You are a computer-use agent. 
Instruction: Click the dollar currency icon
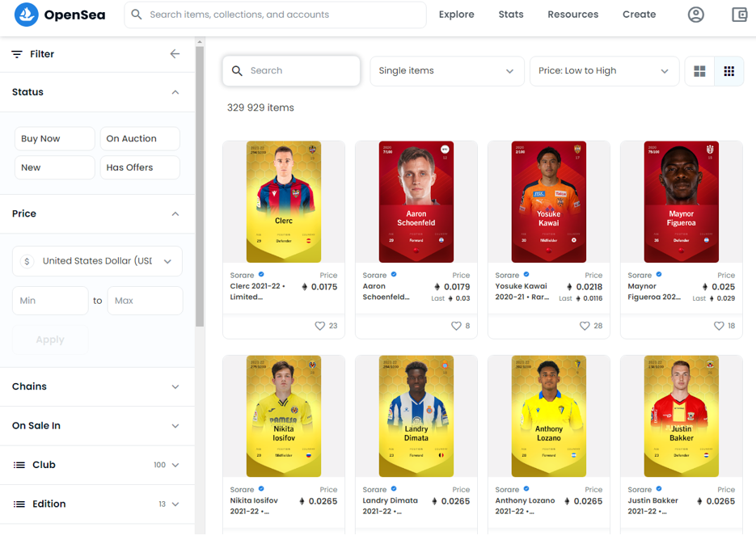click(27, 261)
